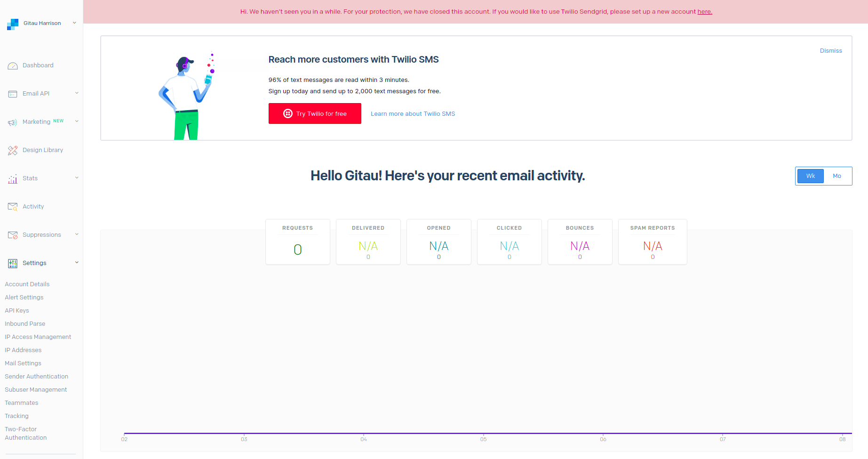Click the Activity envelope search icon
The height and width of the screenshot is (459, 868).
(13, 207)
